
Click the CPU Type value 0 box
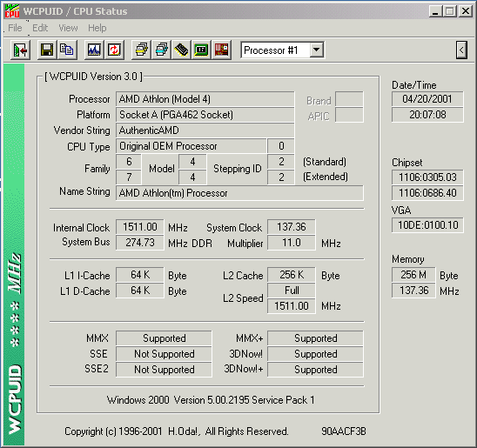pos(281,146)
